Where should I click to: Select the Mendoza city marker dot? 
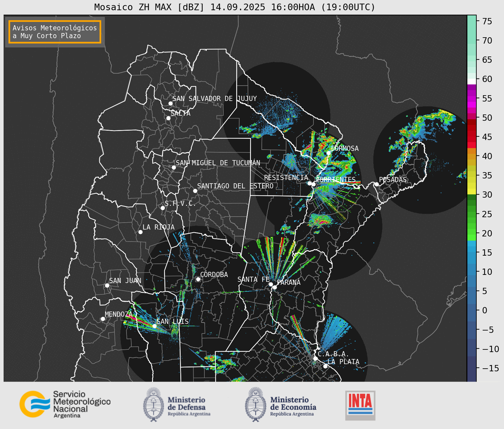pyautogui.click(x=103, y=319)
